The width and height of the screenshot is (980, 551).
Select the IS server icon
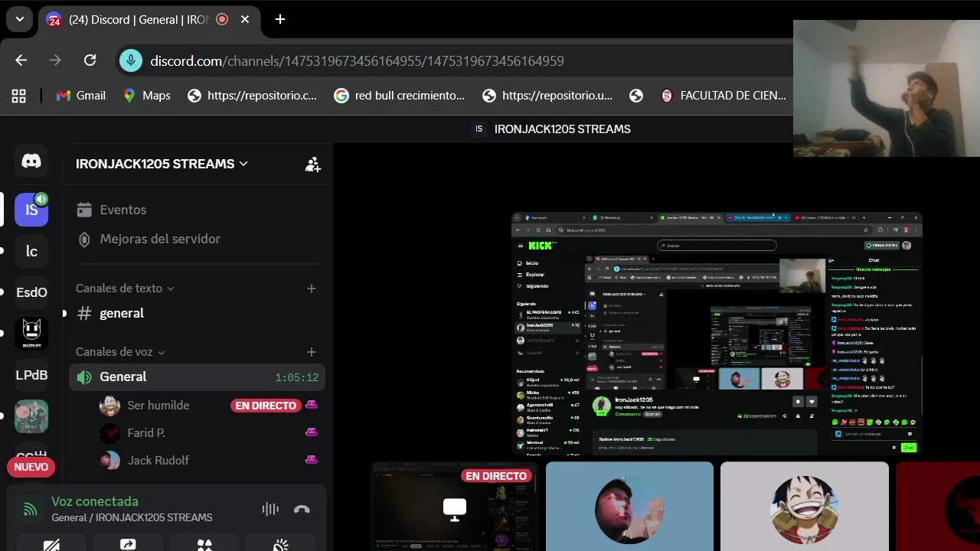(x=31, y=210)
